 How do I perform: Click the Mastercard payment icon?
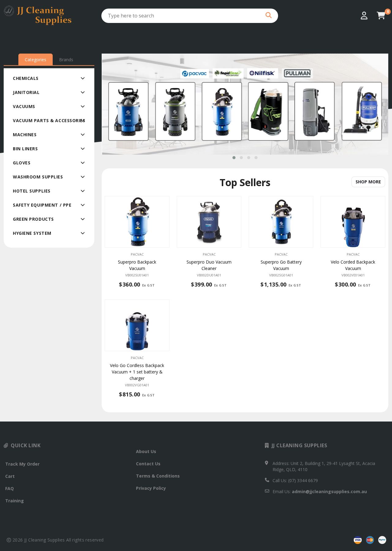coord(370,540)
